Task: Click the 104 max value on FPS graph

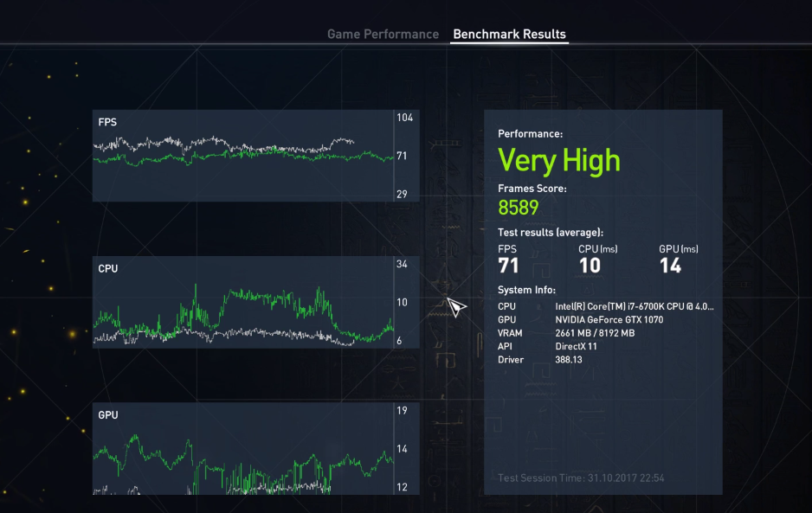Action: coord(404,118)
